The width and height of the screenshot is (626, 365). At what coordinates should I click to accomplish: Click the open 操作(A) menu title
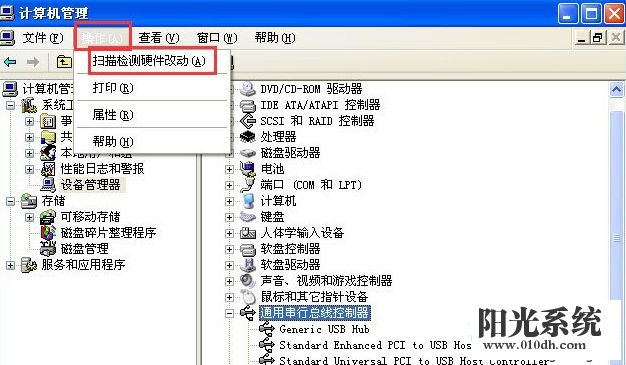102,38
